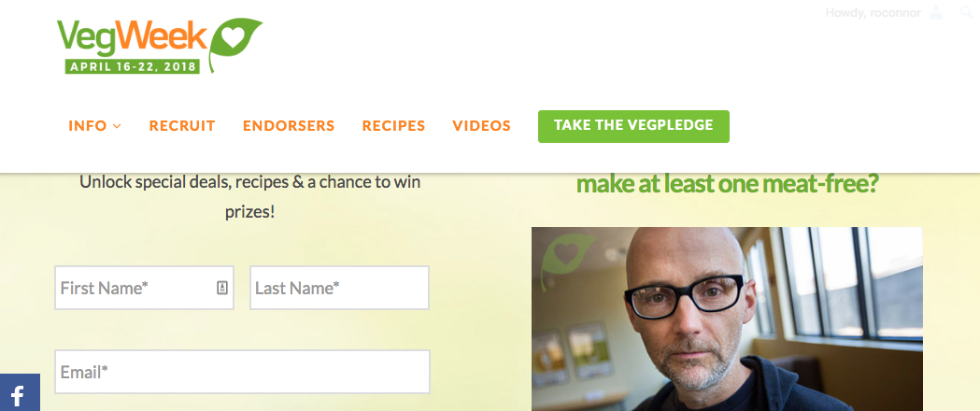The height and width of the screenshot is (411, 980).
Task: Click the TAKE THE VEGPLEDGE button
Action: (x=633, y=126)
